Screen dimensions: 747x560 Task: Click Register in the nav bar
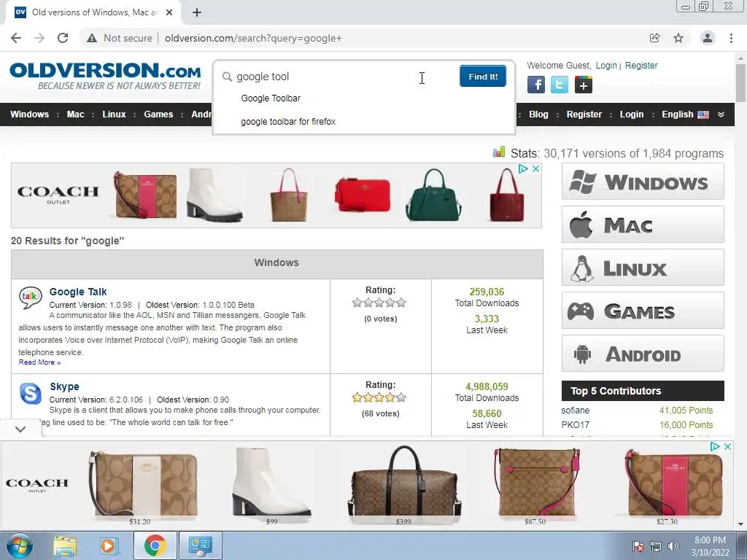click(x=584, y=114)
